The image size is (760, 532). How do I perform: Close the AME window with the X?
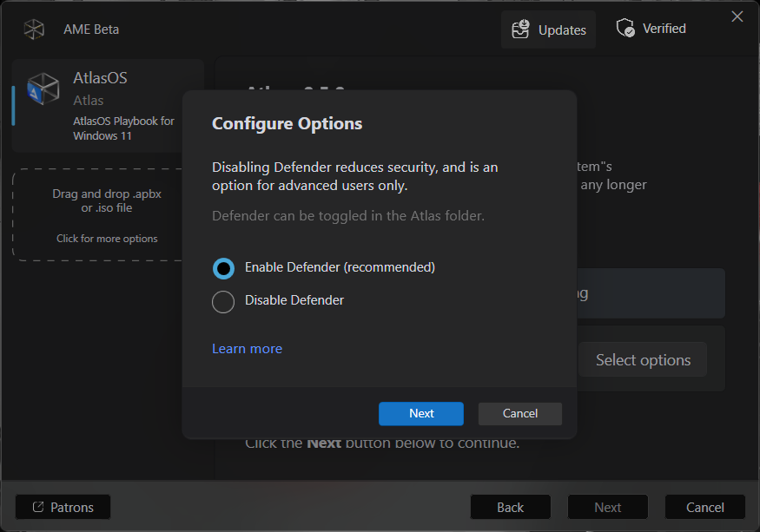737,16
